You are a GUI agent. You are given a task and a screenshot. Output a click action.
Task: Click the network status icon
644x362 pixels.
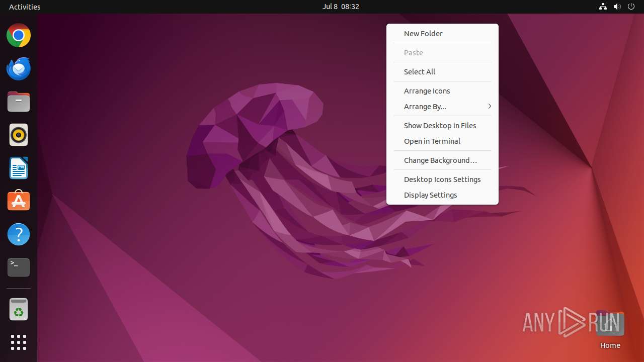point(603,7)
